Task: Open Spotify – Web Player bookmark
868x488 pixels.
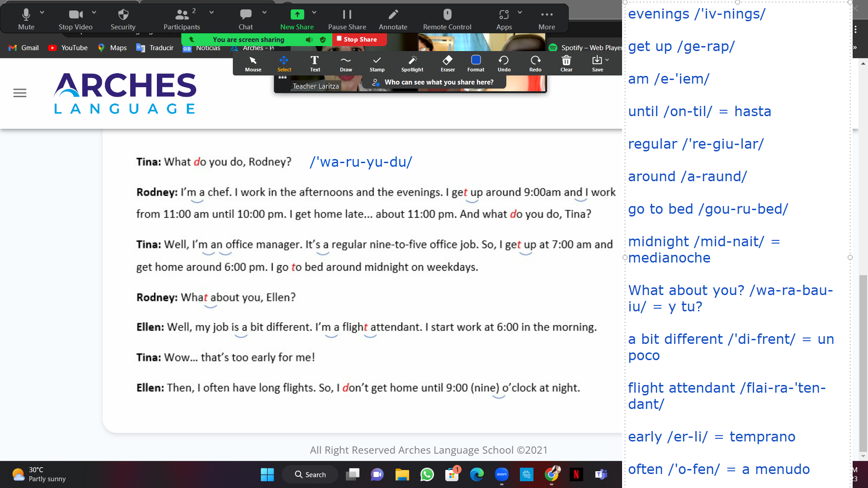Action: (585, 48)
